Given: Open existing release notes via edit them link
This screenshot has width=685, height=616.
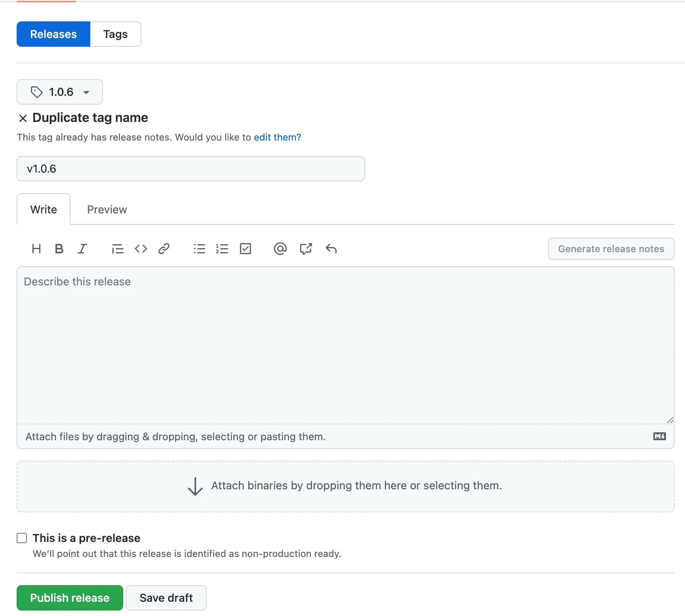Looking at the screenshot, I should (277, 137).
